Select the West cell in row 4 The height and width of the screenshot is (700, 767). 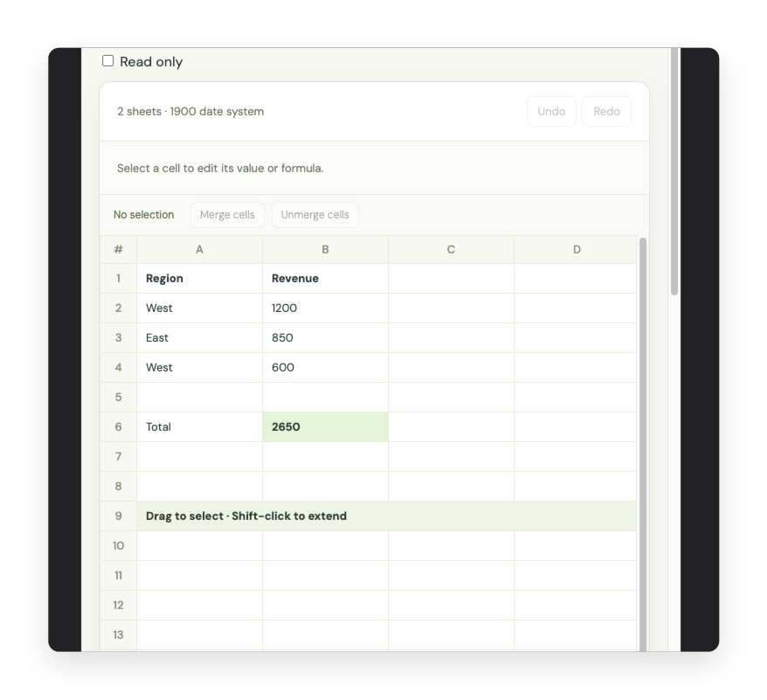point(199,368)
